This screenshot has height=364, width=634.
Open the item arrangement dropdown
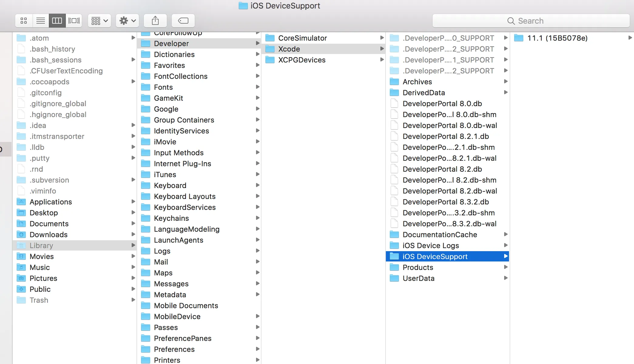pos(99,21)
